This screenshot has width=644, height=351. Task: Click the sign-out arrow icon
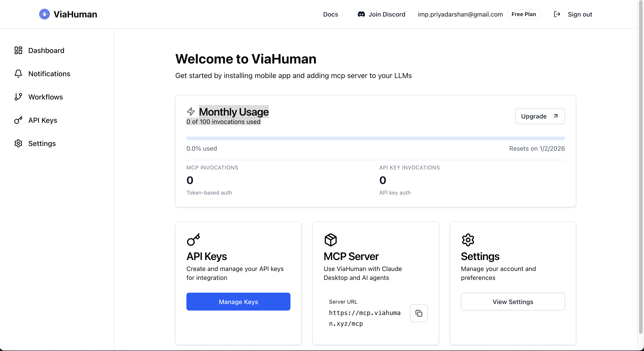[x=557, y=14]
